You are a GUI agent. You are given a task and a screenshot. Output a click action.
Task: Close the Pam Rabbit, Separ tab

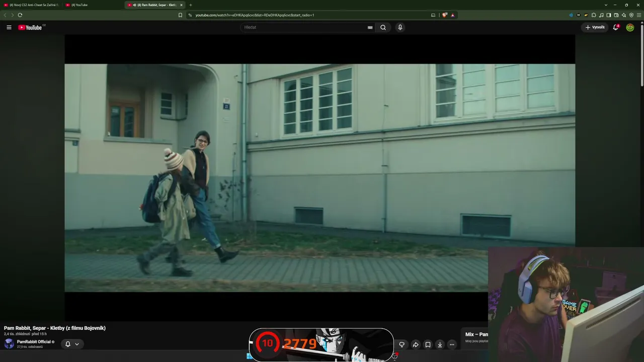point(181,5)
